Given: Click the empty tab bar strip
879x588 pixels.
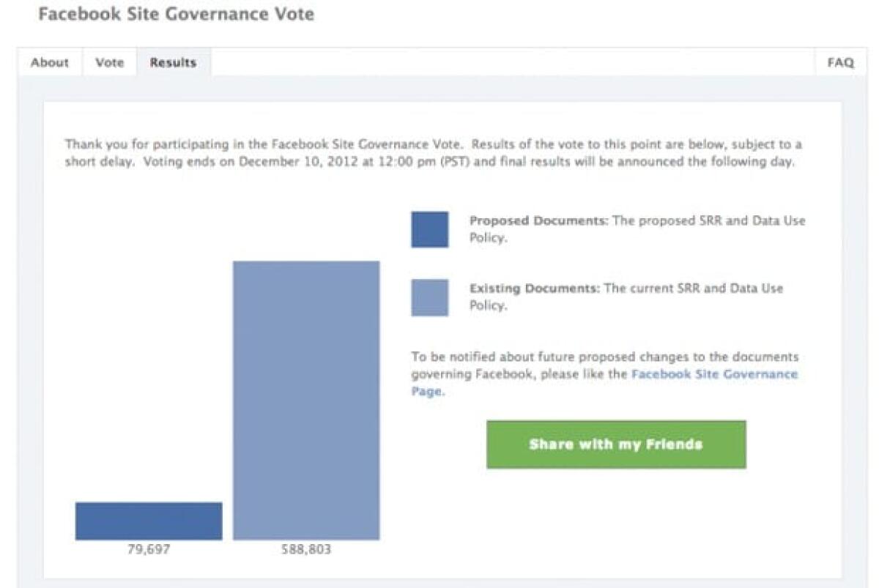Looking at the screenshot, I should point(513,62).
